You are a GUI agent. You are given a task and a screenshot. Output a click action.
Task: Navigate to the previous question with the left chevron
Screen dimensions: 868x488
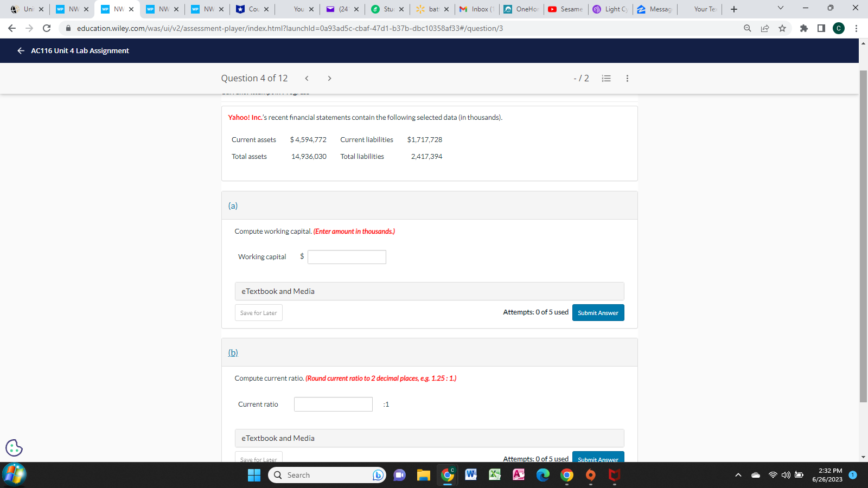(307, 78)
